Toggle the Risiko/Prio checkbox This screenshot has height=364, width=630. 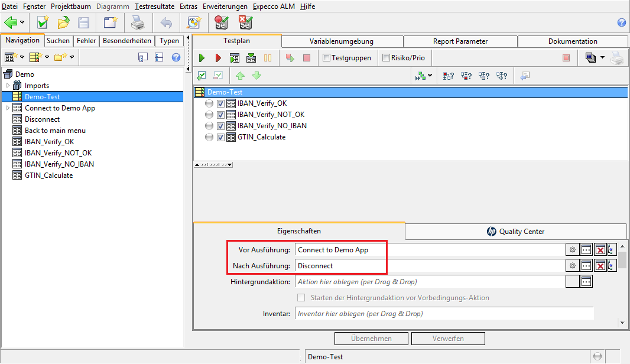click(x=387, y=58)
